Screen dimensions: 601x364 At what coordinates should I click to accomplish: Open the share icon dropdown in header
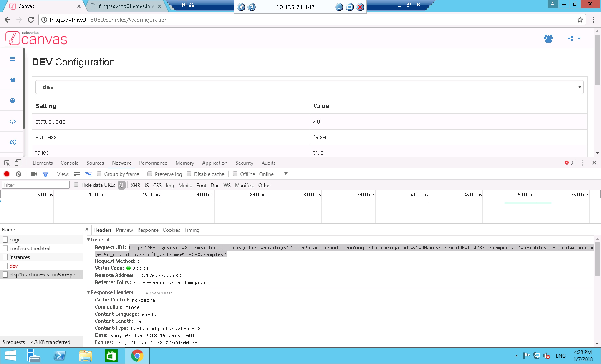coord(574,39)
